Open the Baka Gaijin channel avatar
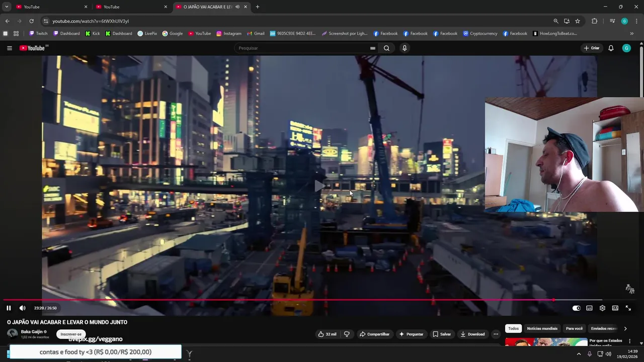Screen dimensions: 644x362 (x=12, y=334)
